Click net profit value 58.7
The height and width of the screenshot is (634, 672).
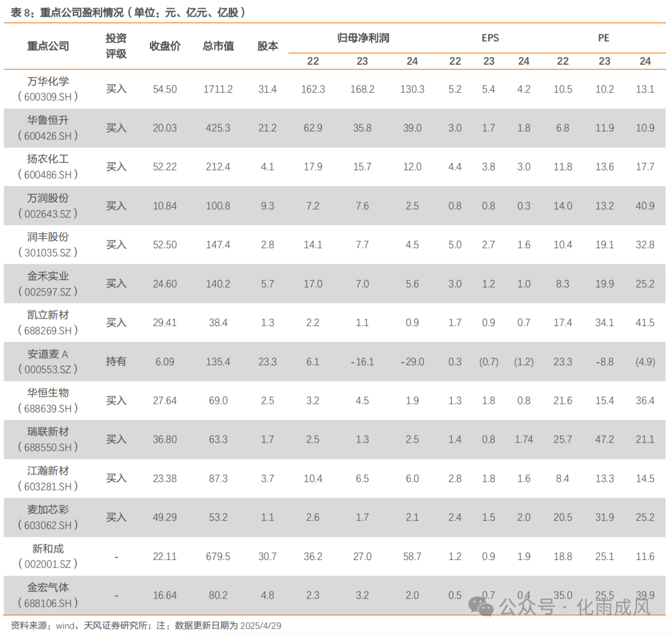coord(413,556)
